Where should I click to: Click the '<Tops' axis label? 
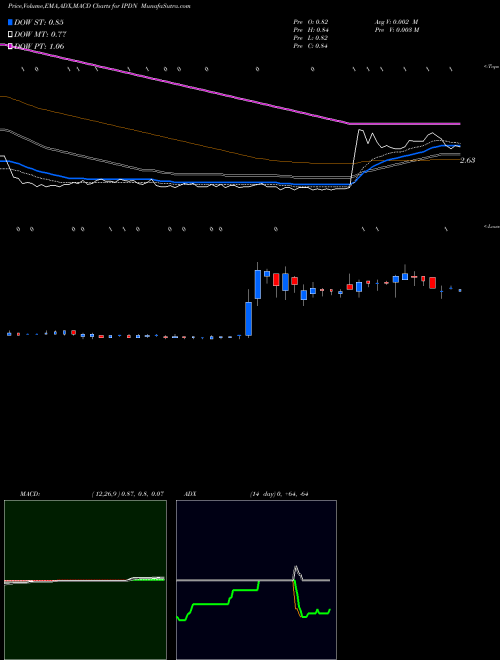[491, 67]
